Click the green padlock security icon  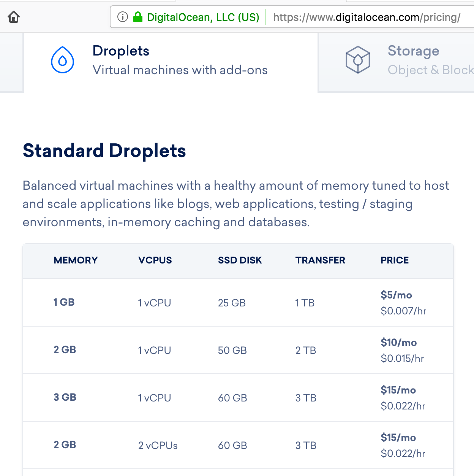(138, 17)
